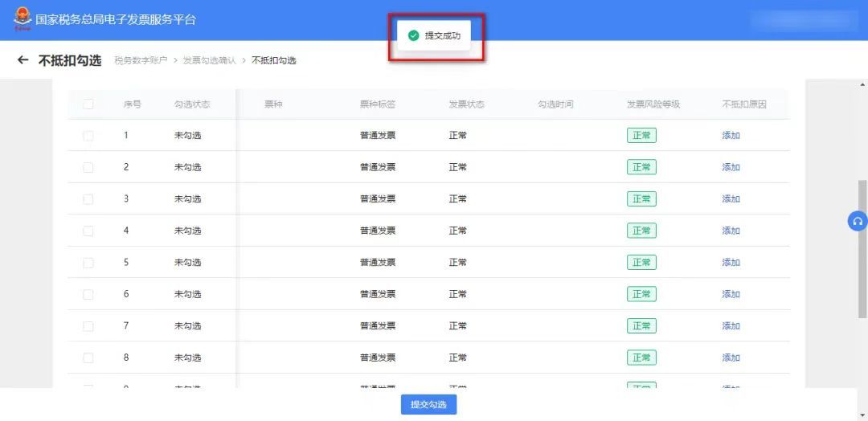Screen dimensions: 868x421
Task: Tick the checkbox for row 7
Action: coord(88,326)
